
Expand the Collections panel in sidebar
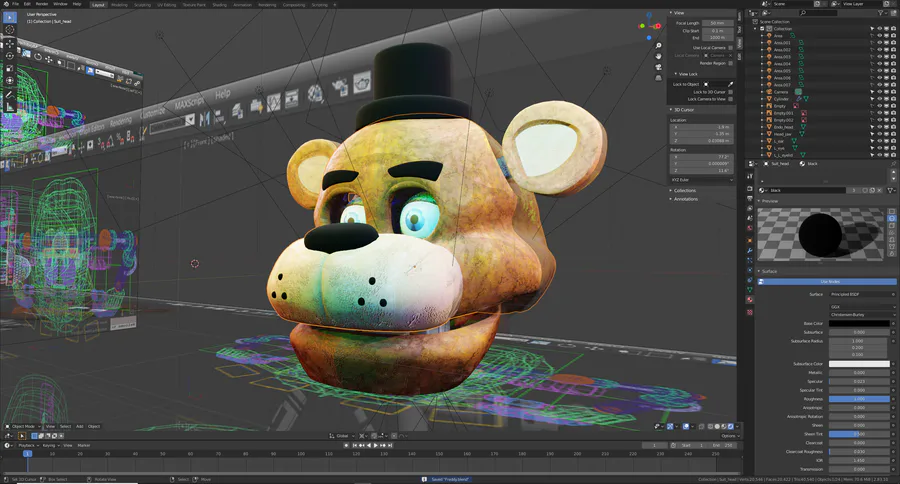point(683,191)
